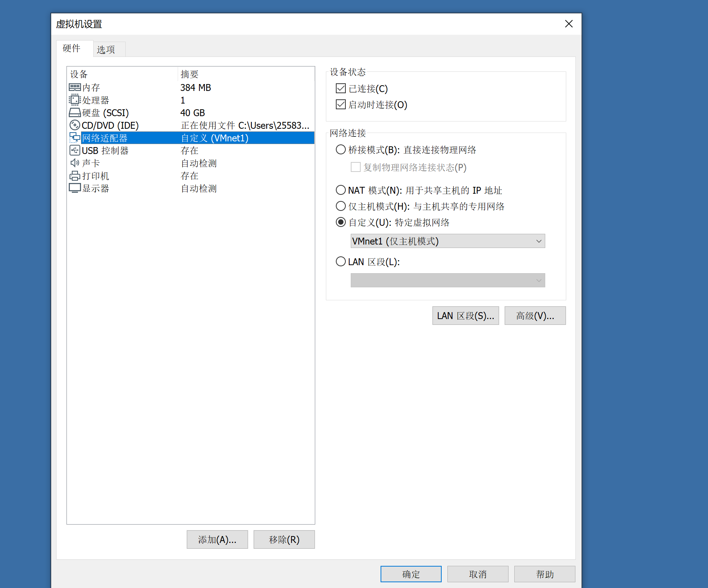Screen dimensions: 708x588
Task: Click the USB controller icon
Action: point(75,151)
